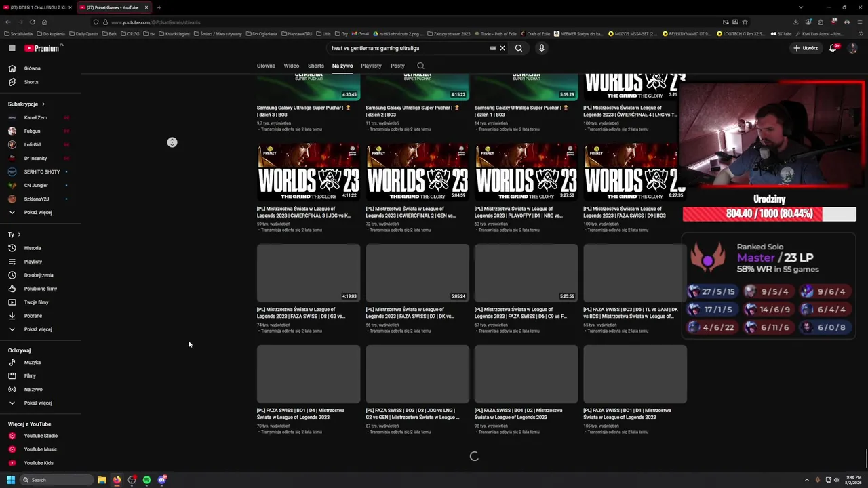This screenshot has height=488, width=868.
Task: Open Spotify from the taskbar
Action: pyautogui.click(x=146, y=480)
